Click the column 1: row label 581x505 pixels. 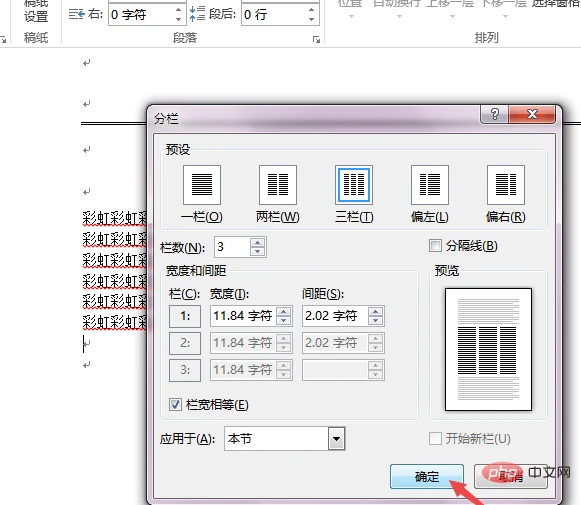pos(185,316)
